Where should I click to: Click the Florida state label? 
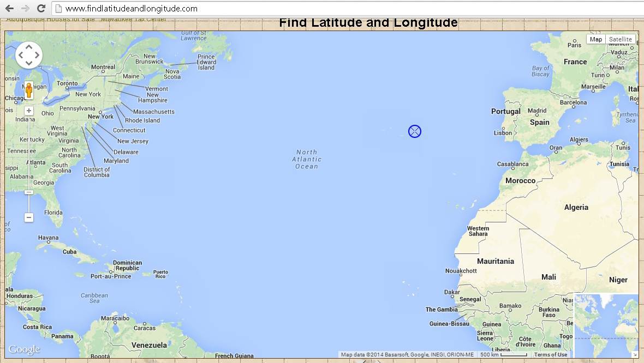tap(53, 213)
